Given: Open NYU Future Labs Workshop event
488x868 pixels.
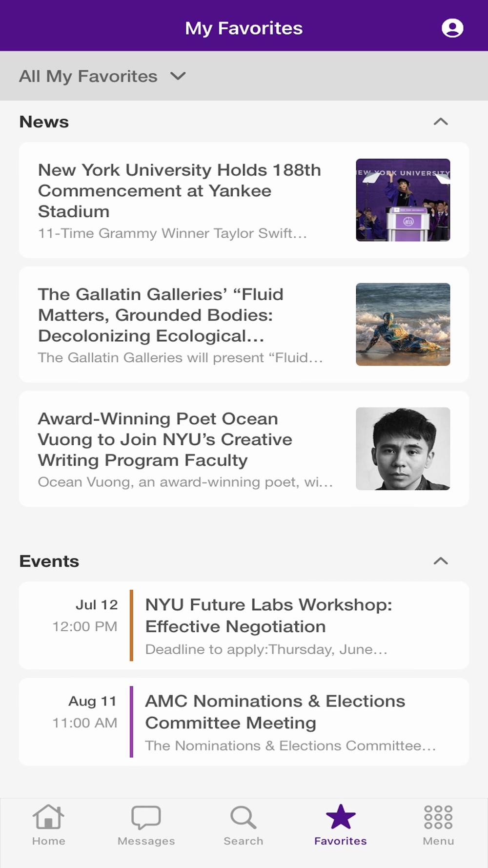Looking at the screenshot, I should tap(268, 616).
